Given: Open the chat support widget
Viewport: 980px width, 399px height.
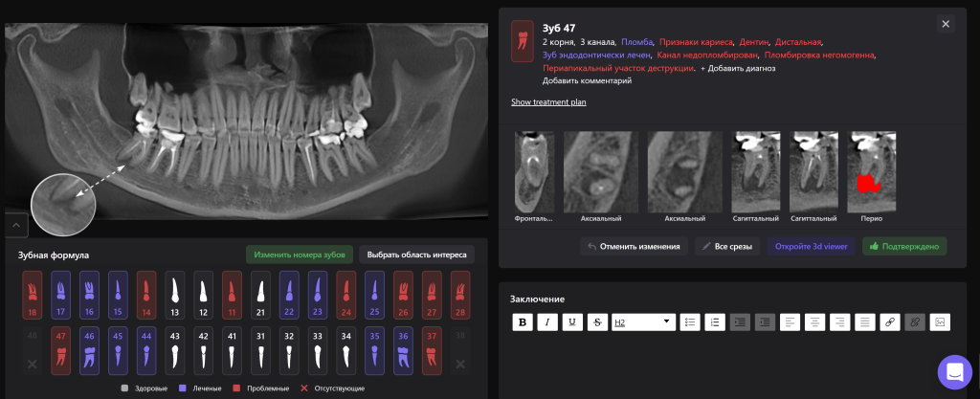Looking at the screenshot, I should tap(954, 371).
